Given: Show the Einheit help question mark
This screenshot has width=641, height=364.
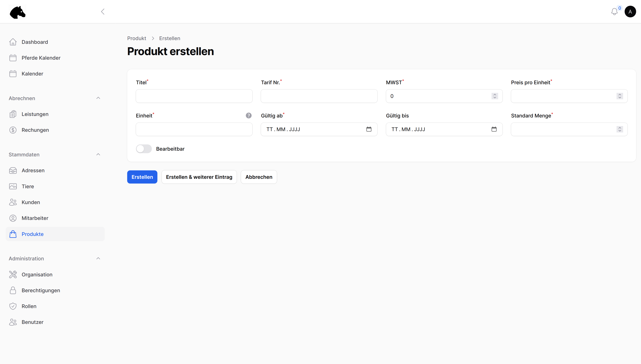Looking at the screenshot, I should 248,115.
